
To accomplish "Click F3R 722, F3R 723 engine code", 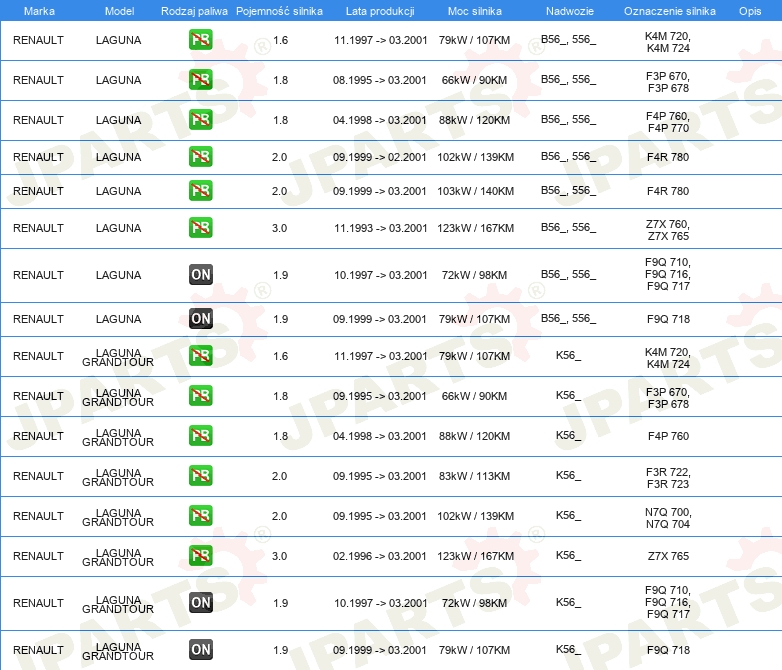I will (x=668, y=478).
